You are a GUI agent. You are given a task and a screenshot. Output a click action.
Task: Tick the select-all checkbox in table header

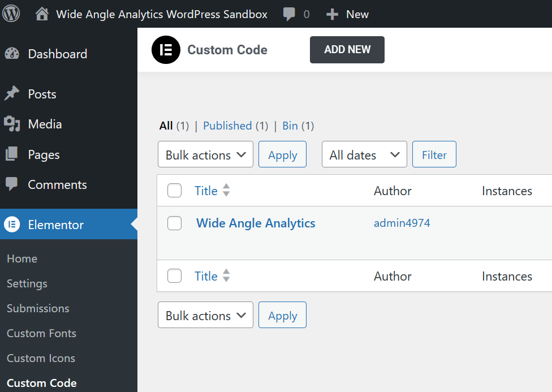coord(174,190)
